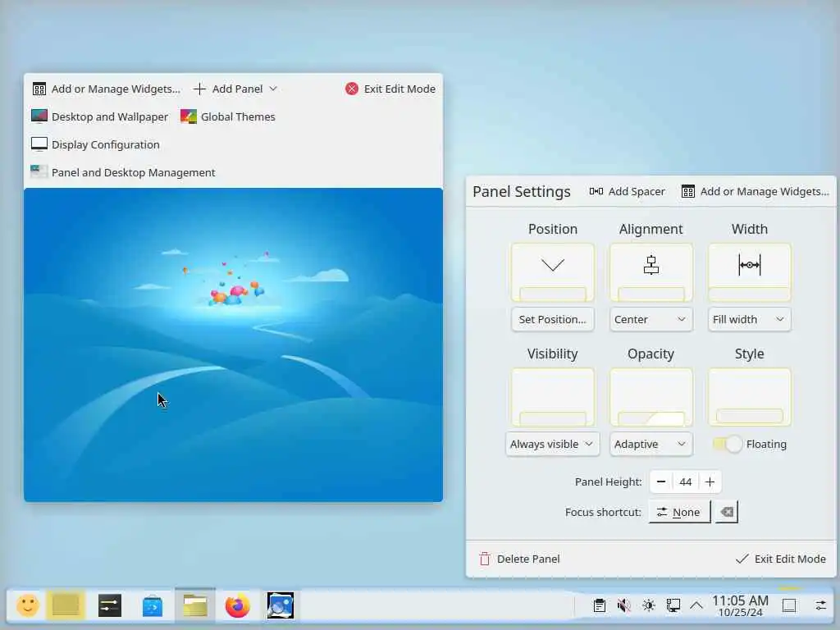Click the Set Position button
Screen dimensions: 840x630
click(552, 319)
